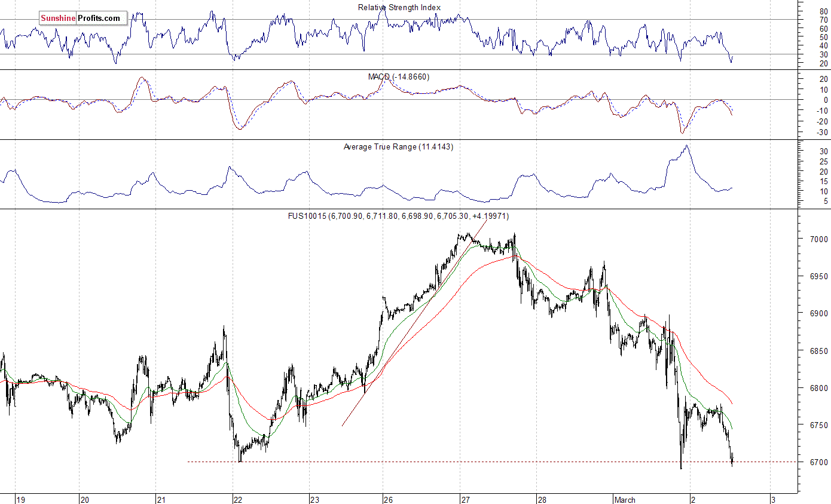Click price level 6950 on the price axis
831x504 pixels.
(x=819, y=276)
